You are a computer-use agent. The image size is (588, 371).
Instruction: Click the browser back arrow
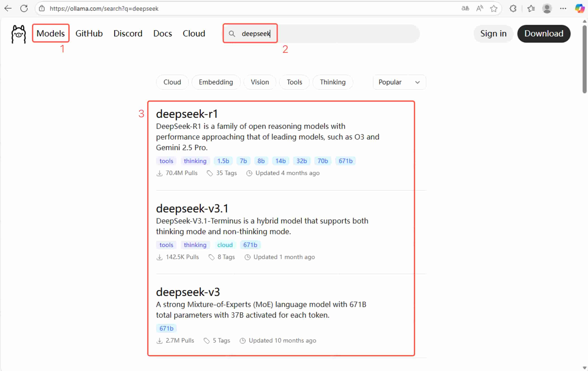(8, 8)
